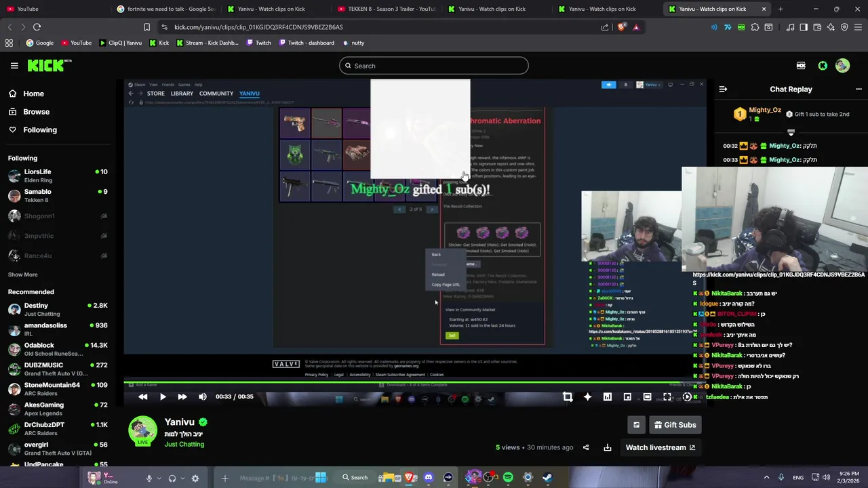
Task: Click the taskbar Search box
Action: click(x=355, y=478)
